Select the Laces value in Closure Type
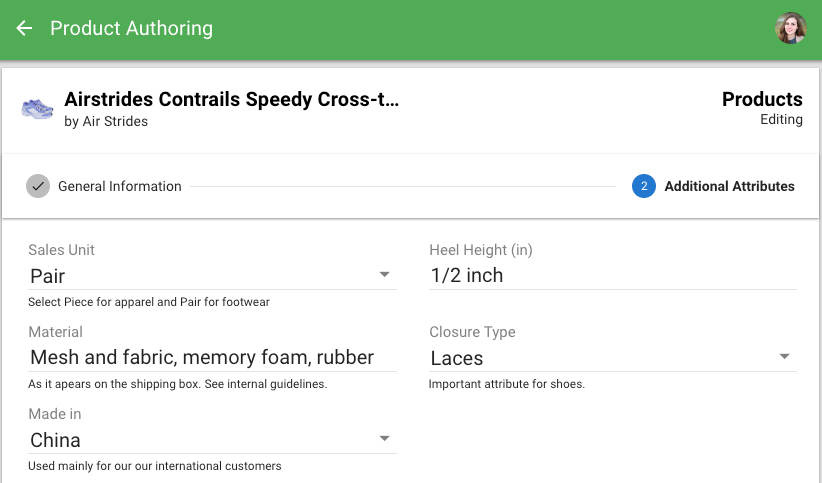822x483 pixels. (x=457, y=358)
